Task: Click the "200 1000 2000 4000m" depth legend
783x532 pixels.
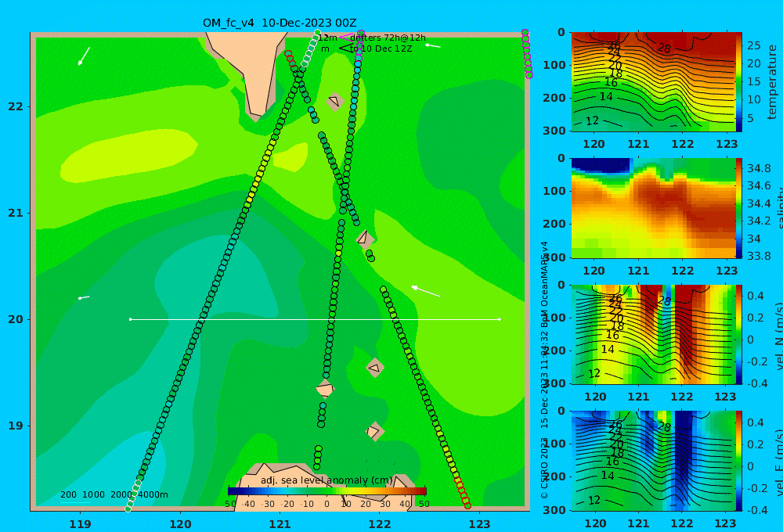Action: [x=114, y=494]
